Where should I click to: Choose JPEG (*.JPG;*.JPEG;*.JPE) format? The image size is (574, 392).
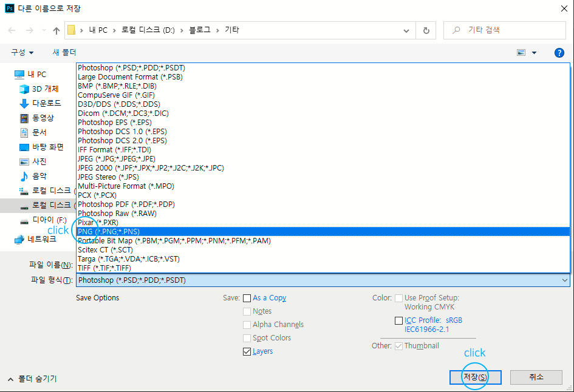(x=323, y=159)
